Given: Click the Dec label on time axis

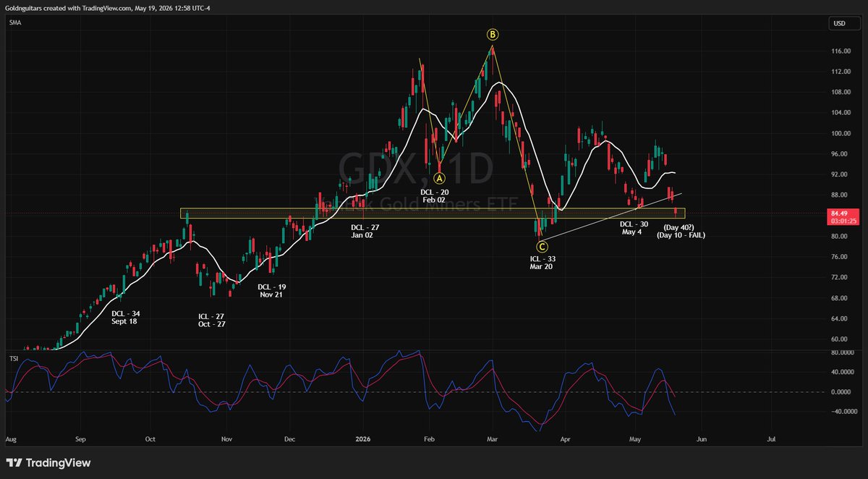Looking at the screenshot, I should pos(289,439).
